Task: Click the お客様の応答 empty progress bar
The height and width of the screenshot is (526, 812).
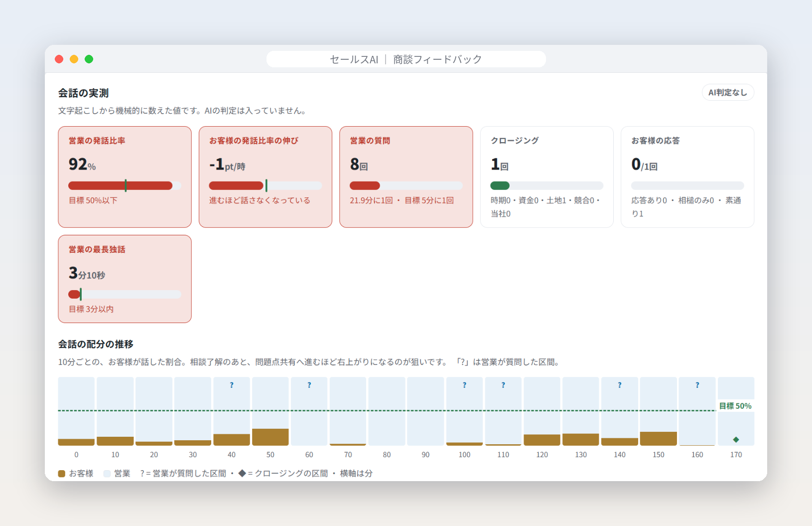Action: [x=687, y=185]
